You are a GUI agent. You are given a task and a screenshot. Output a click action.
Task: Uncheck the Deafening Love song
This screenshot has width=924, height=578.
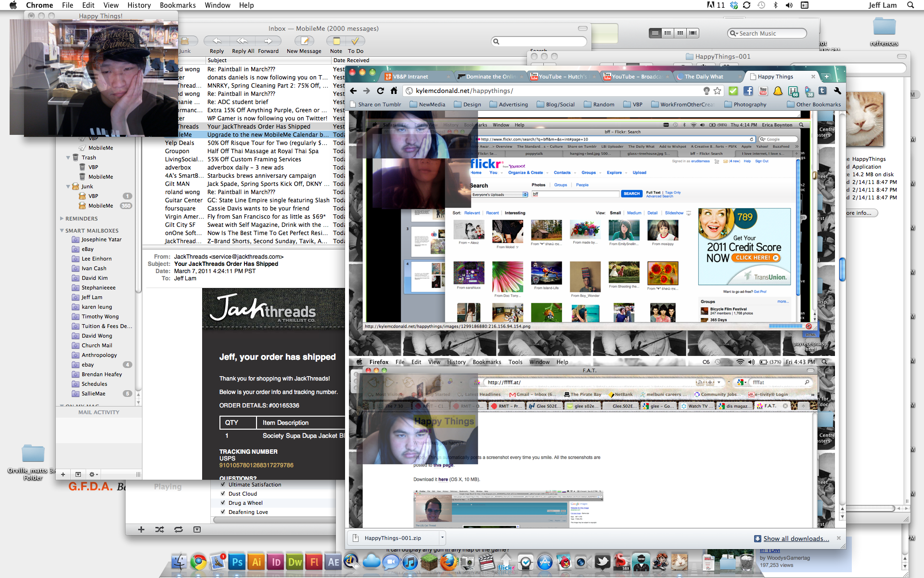point(223,512)
